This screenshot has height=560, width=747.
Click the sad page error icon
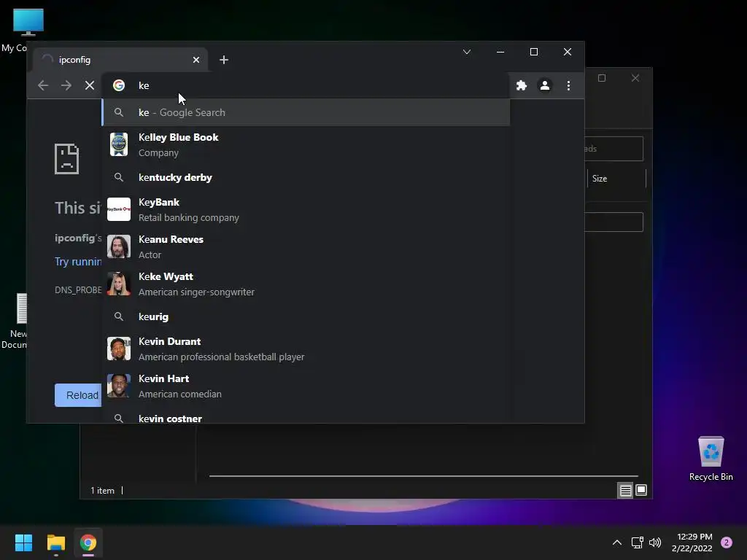(x=66, y=158)
